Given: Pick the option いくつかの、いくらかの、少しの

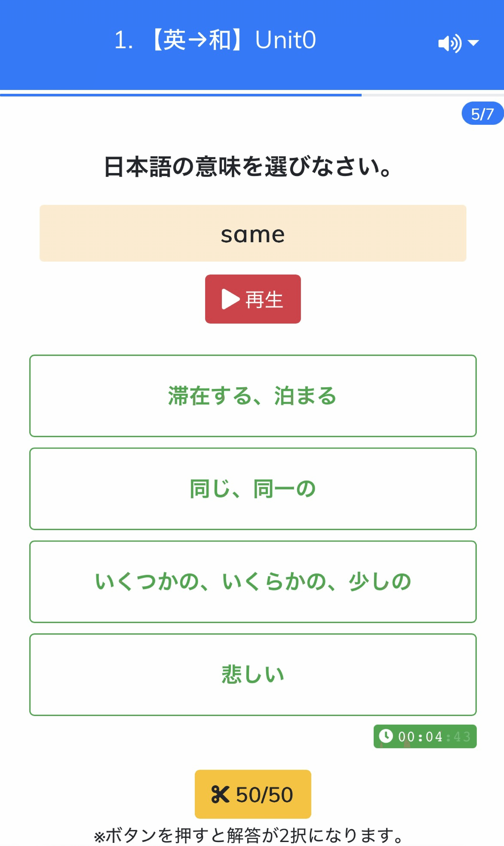Looking at the screenshot, I should point(253,582).
